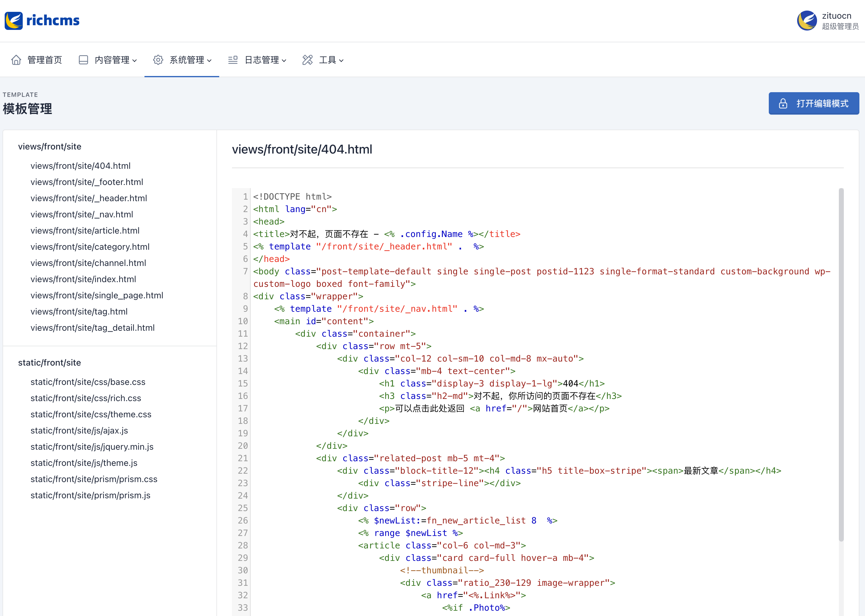Expand the 系统管理 dropdown chevron

209,61
